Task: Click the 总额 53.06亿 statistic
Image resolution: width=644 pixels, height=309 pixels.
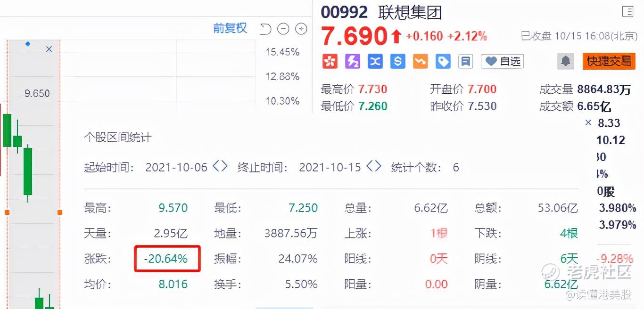Action: (x=558, y=208)
